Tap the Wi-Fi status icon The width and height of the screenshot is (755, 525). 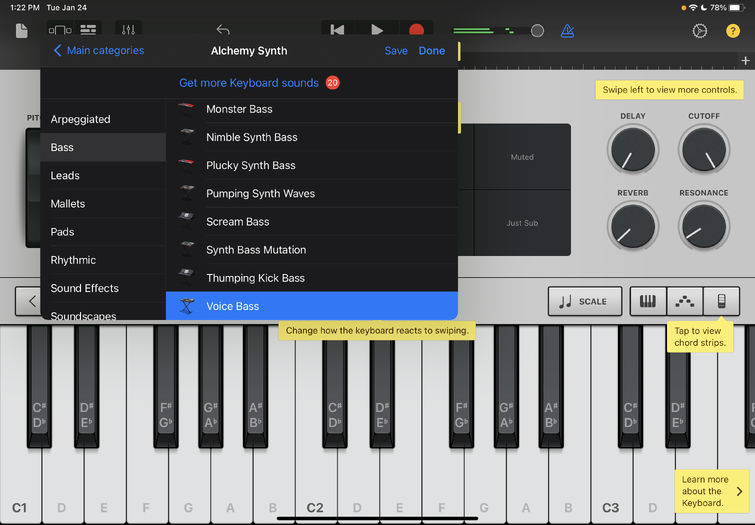coord(693,8)
